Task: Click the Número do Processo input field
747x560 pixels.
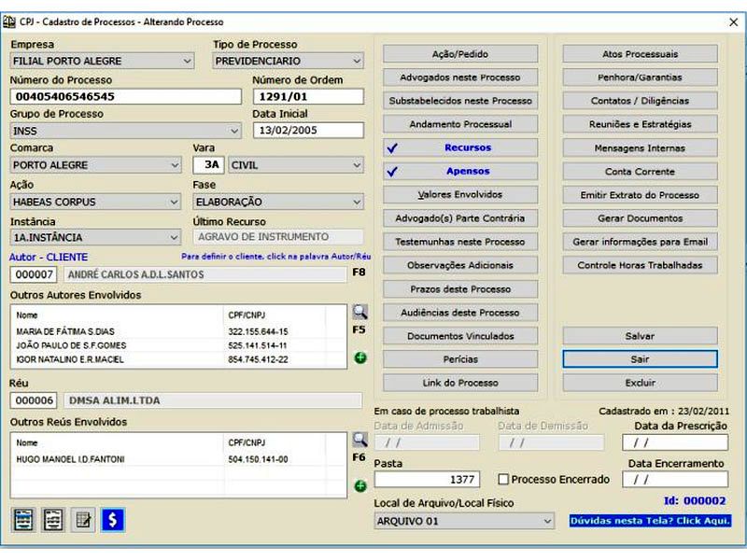Action: [126, 96]
